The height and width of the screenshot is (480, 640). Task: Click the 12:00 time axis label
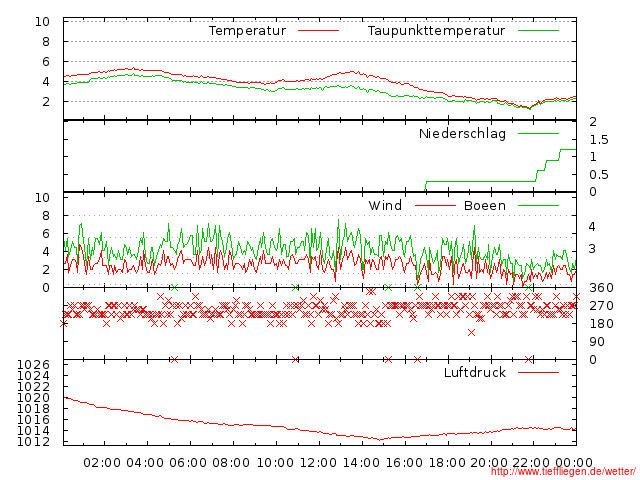coord(318,463)
